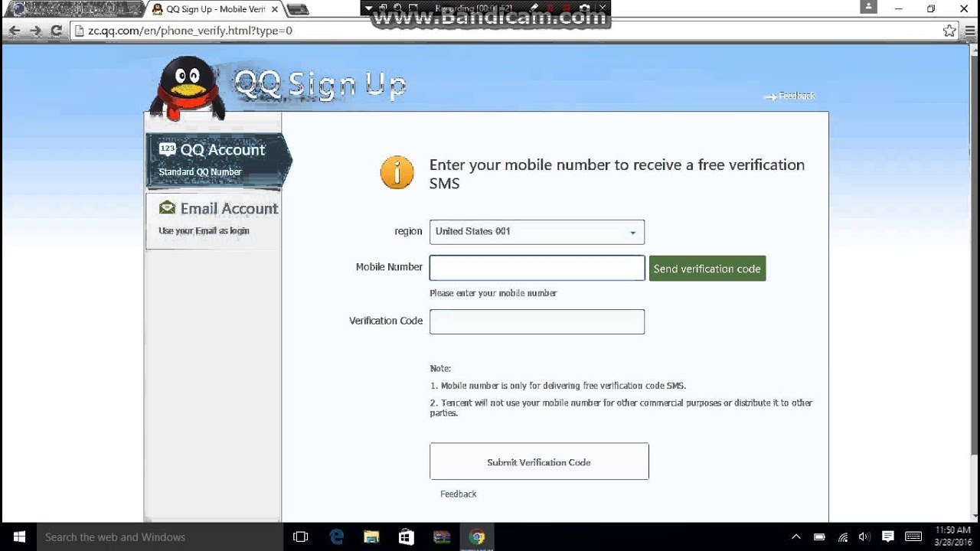Click the touch keyboard tray icon
980x551 pixels.
click(x=913, y=536)
